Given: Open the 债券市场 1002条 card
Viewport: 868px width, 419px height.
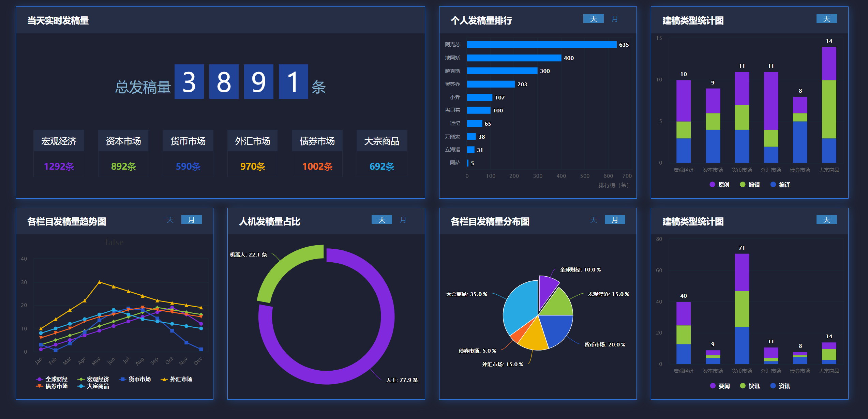Looking at the screenshot, I should 317,153.
